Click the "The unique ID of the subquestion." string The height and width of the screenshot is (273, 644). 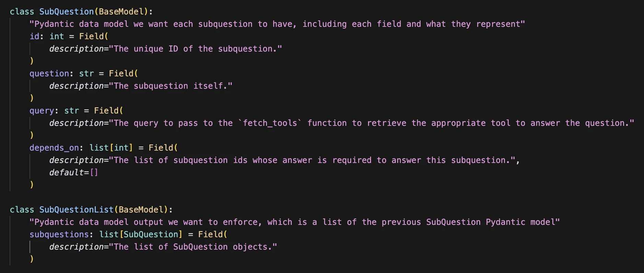(195, 49)
